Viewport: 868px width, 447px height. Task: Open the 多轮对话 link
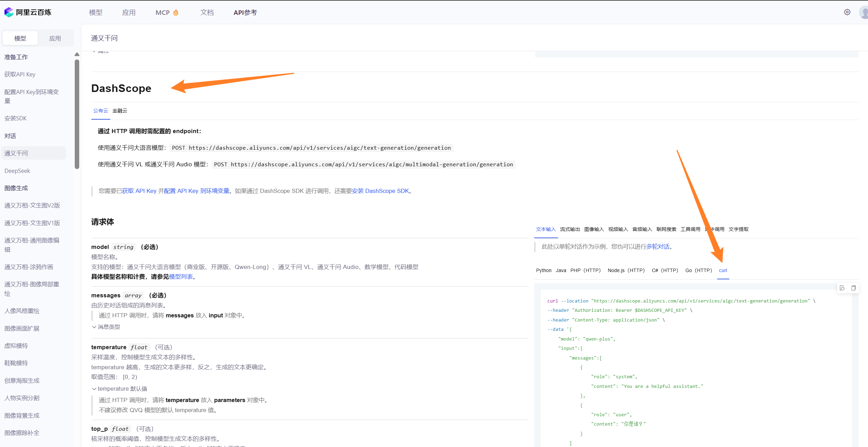(657, 246)
